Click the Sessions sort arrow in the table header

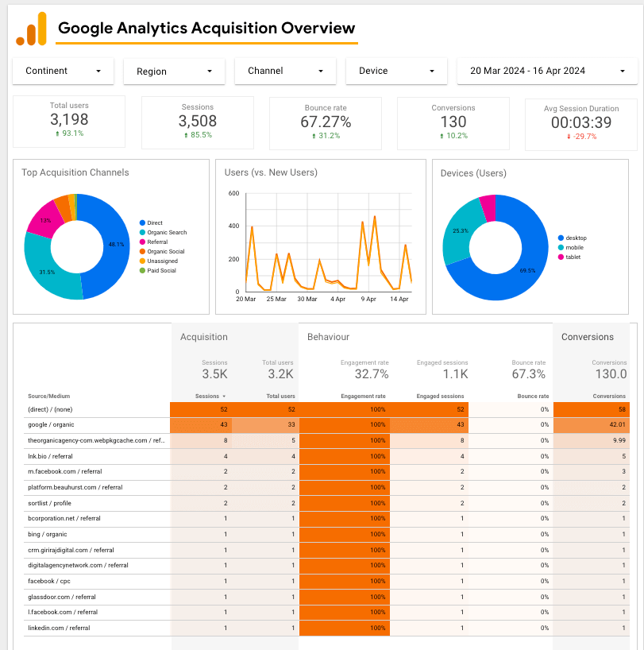(x=224, y=397)
